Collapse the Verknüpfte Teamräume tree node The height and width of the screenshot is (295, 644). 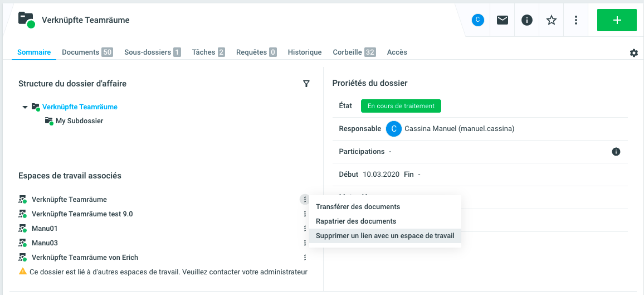point(25,107)
